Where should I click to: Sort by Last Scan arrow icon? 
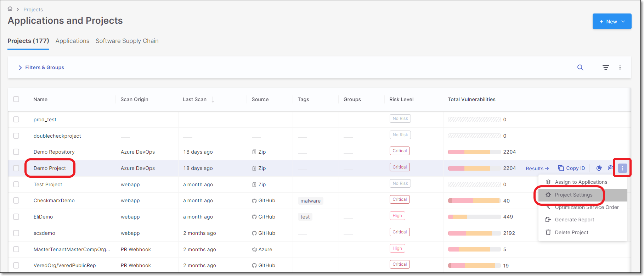[x=213, y=100]
